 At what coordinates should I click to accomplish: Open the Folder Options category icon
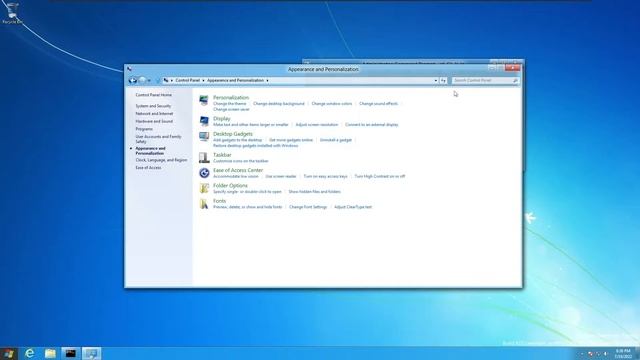(x=204, y=188)
